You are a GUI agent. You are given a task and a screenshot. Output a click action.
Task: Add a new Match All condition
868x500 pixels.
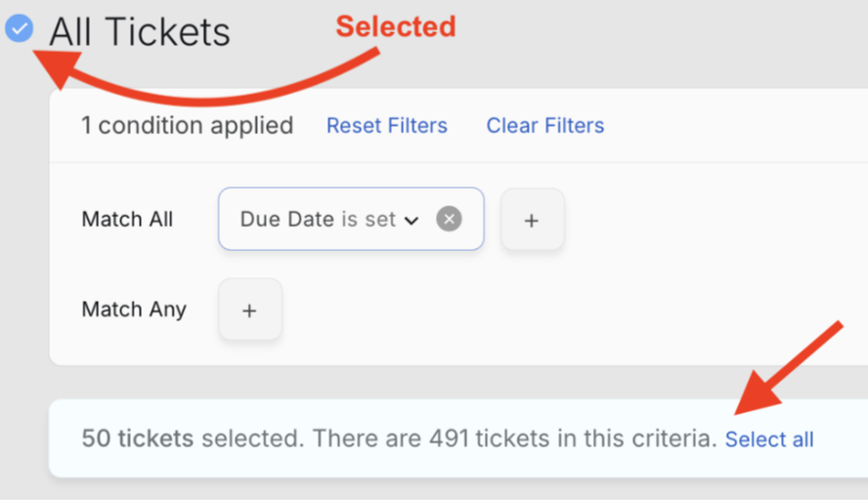pos(532,220)
